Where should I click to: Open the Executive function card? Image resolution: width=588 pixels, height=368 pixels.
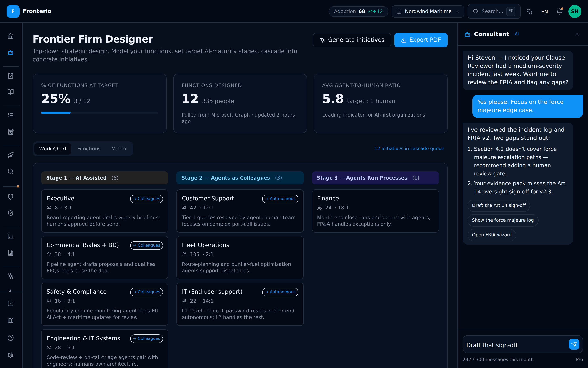[x=105, y=211]
